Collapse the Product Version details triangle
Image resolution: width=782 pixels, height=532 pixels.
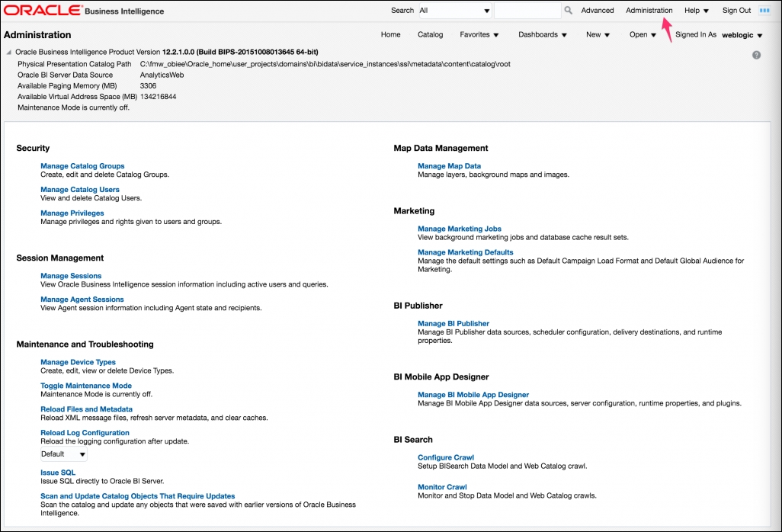click(x=8, y=52)
